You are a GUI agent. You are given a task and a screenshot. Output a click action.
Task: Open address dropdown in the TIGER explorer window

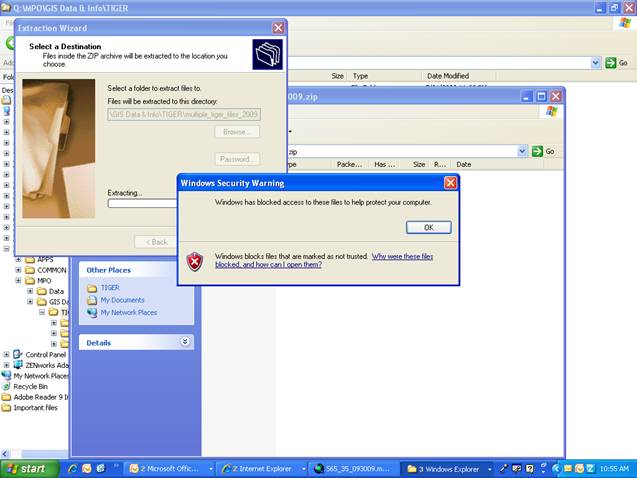(x=596, y=63)
